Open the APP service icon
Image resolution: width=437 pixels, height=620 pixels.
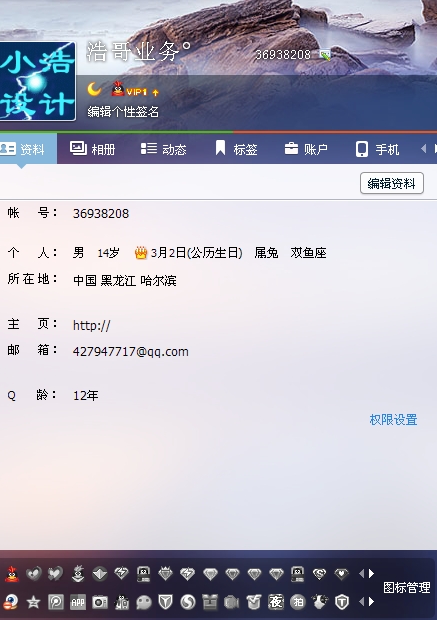click(x=78, y=602)
